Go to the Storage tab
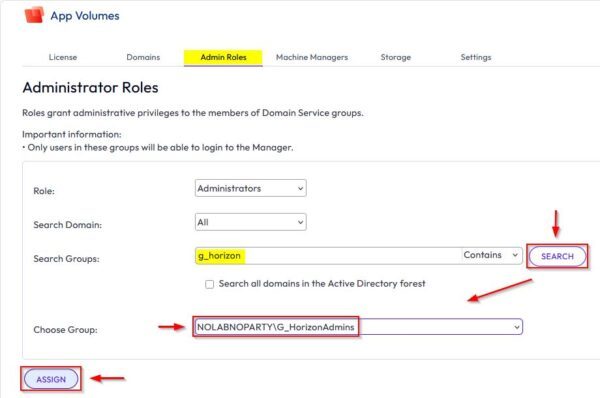 (396, 57)
